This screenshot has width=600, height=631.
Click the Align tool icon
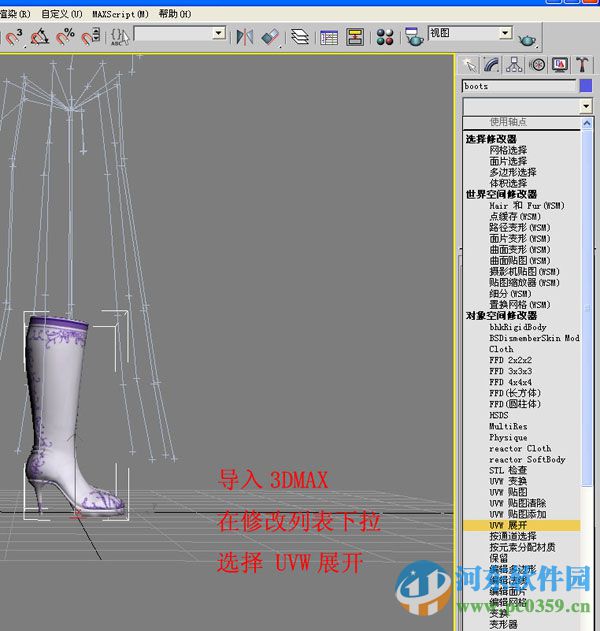270,37
